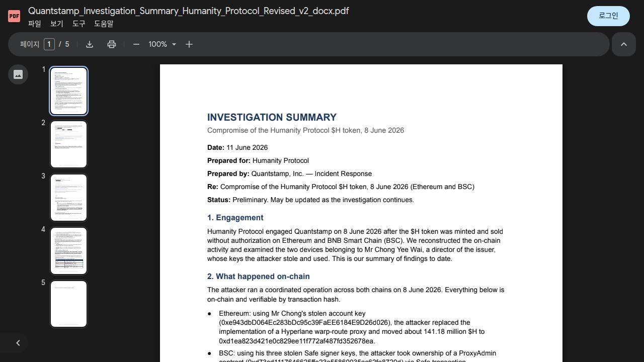This screenshot has height=362, width=644.
Task: Click the 'Prepared for: Humanity Protocol' line
Action: [258, 160]
